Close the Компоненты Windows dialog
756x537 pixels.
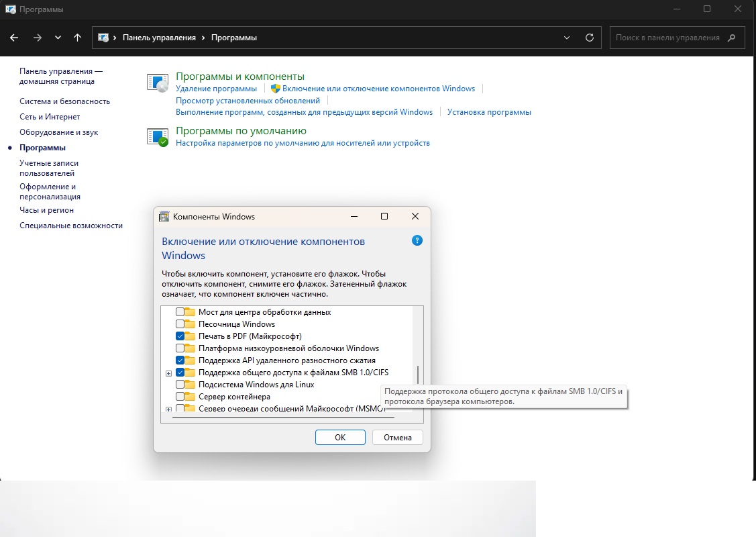tap(415, 216)
